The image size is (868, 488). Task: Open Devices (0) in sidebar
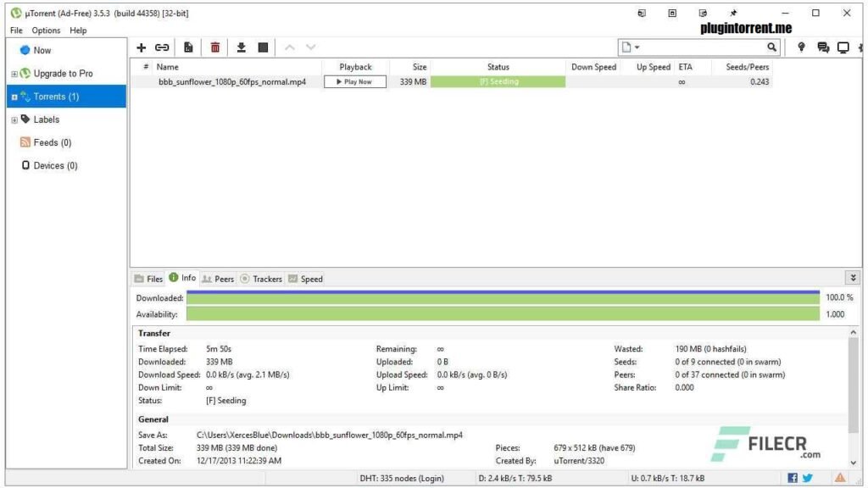(55, 165)
